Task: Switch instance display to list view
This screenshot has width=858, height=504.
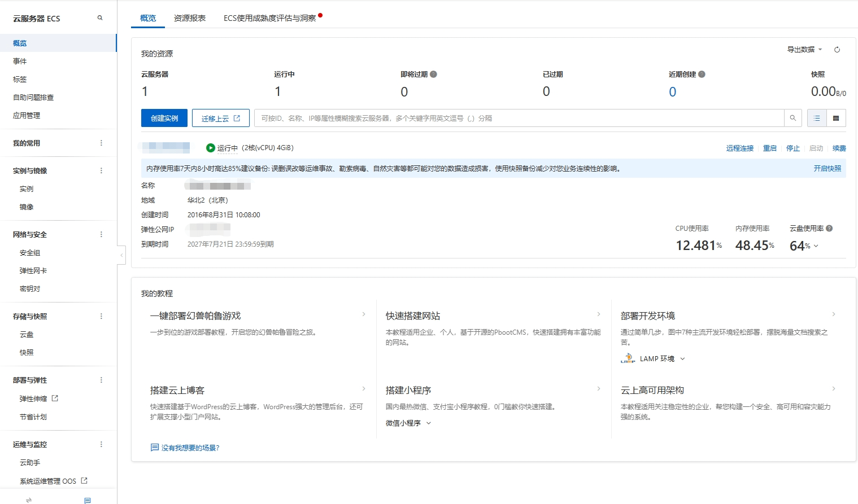Action: click(816, 118)
